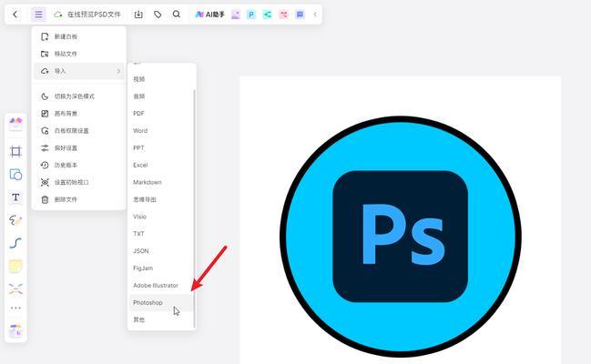Select PDF in the import submenu
The image size is (591, 364).
(x=161, y=114)
